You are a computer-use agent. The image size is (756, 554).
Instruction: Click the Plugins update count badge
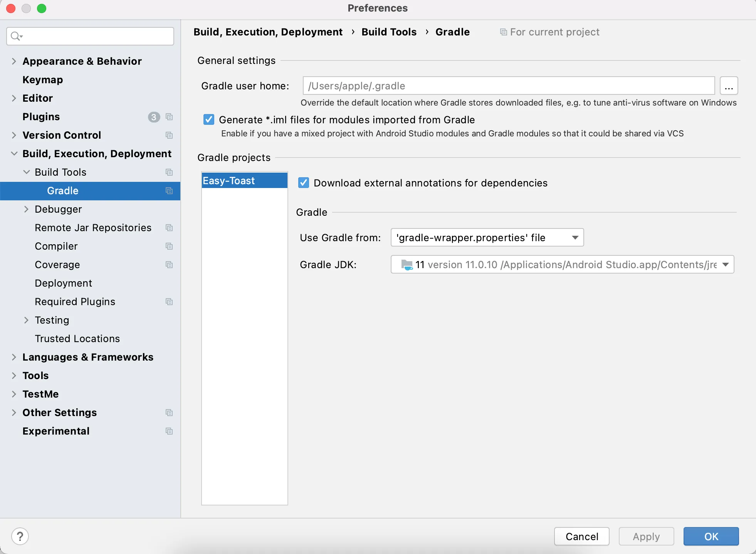154,117
